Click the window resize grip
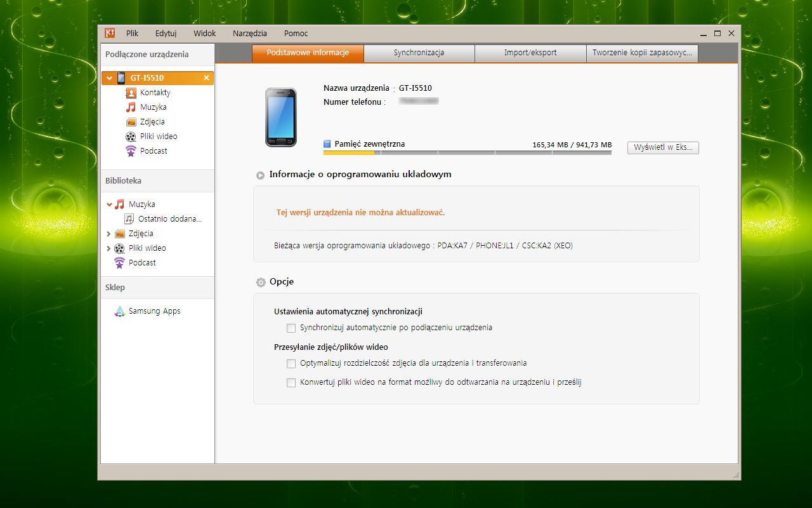The image size is (812, 508). tap(736, 475)
